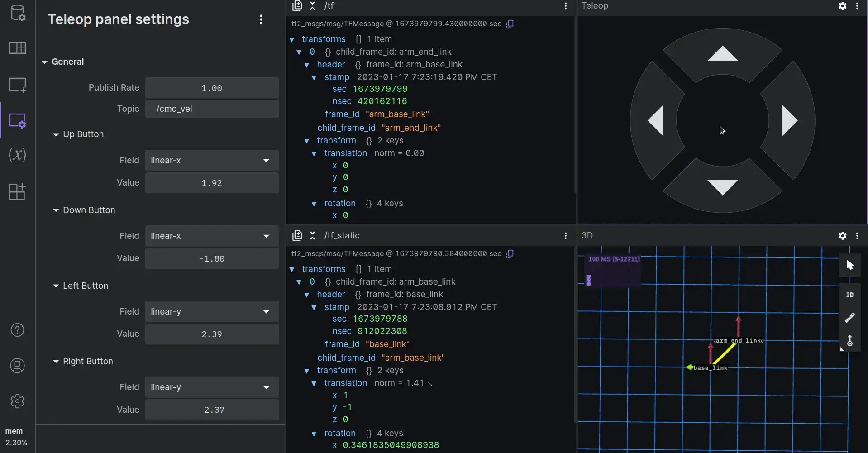Open the Up Button Field dropdown
The image size is (868, 453).
(211, 161)
